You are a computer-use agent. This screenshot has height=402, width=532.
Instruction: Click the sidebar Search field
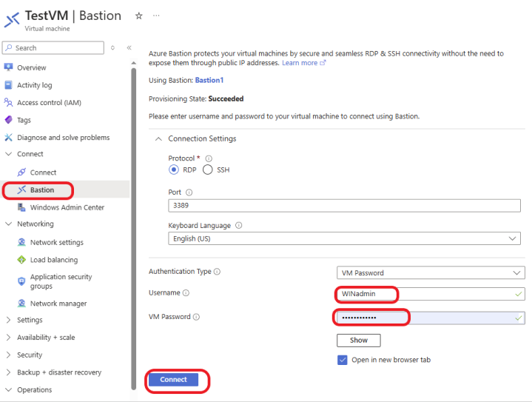tap(53, 48)
